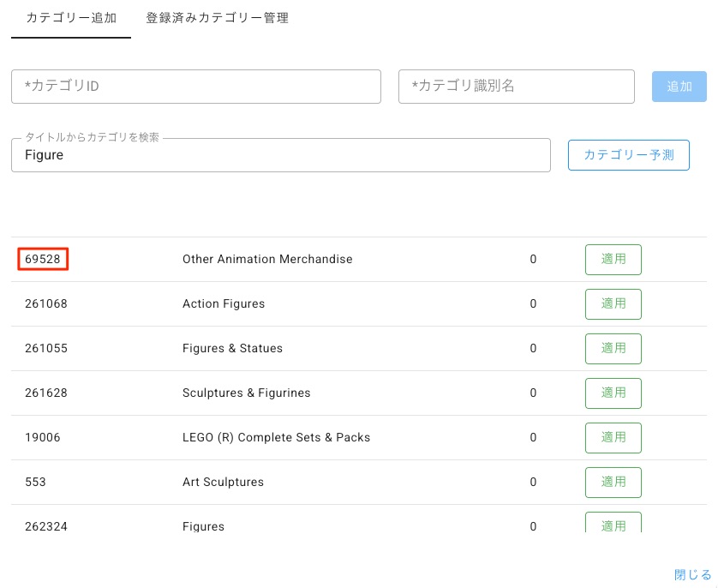718x588 pixels.
Task: Click the カテゴリー予測 button
Action: [x=628, y=155]
